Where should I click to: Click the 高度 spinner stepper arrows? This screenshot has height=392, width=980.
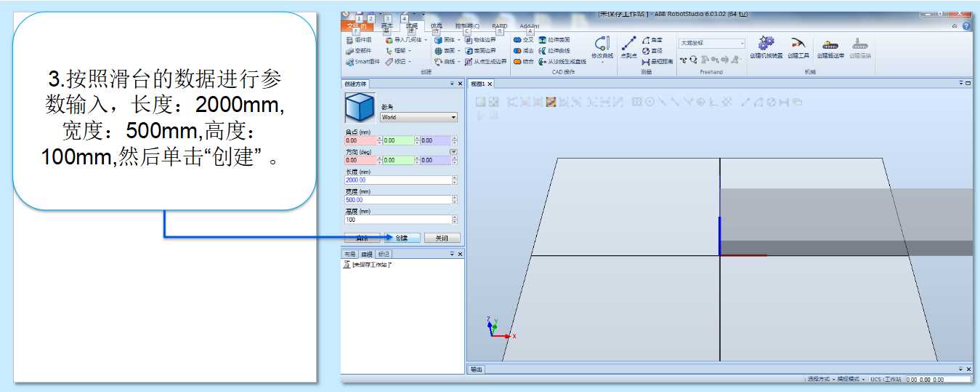pos(455,219)
